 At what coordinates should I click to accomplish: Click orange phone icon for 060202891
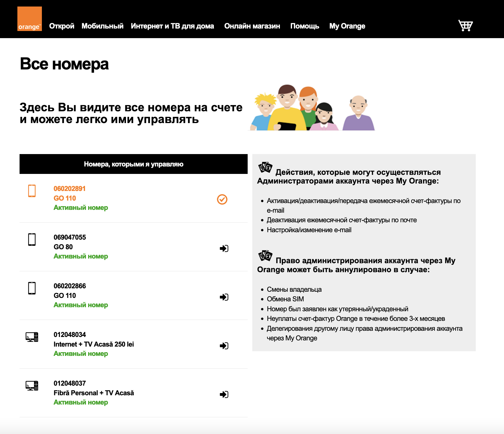tap(32, 191)
